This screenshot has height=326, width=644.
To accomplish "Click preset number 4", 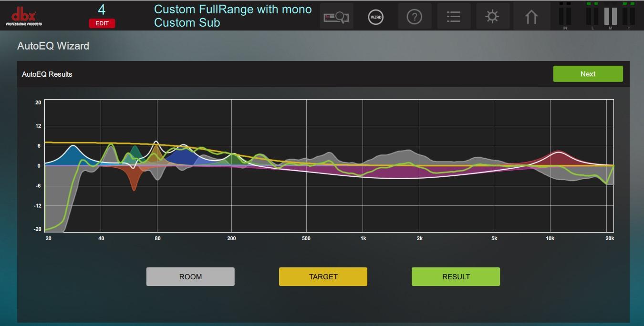I will tap(102, 10).
